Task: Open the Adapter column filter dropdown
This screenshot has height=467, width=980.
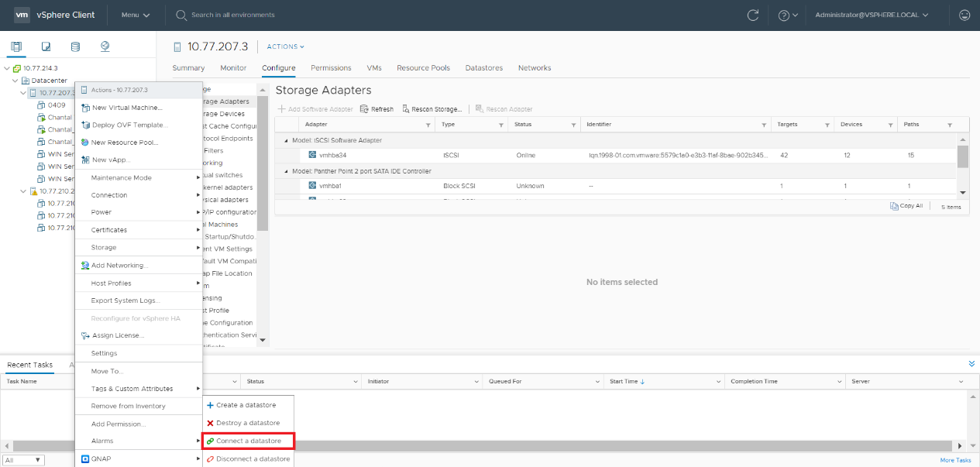Action: 428,125
